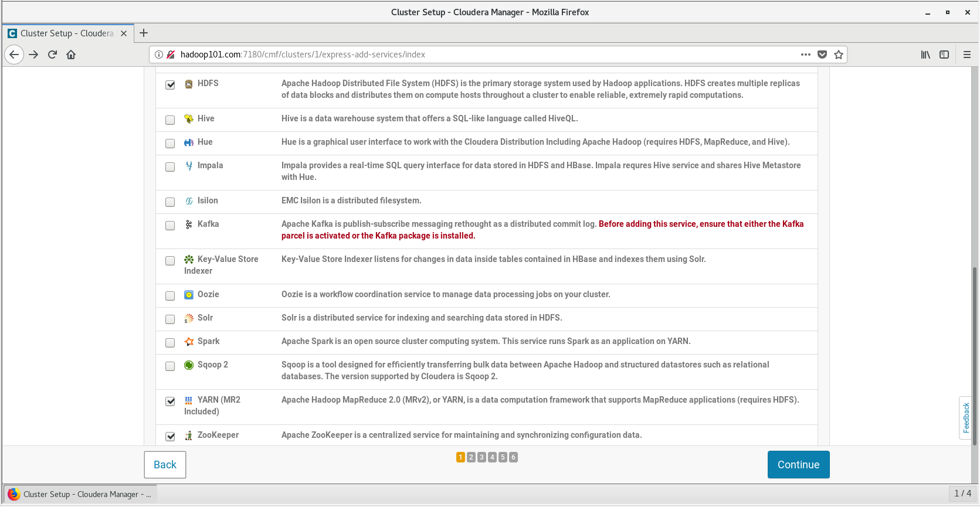Screen dimensions: 980x507
Task: Click the Oozie service name
Action: click(208, 294)
